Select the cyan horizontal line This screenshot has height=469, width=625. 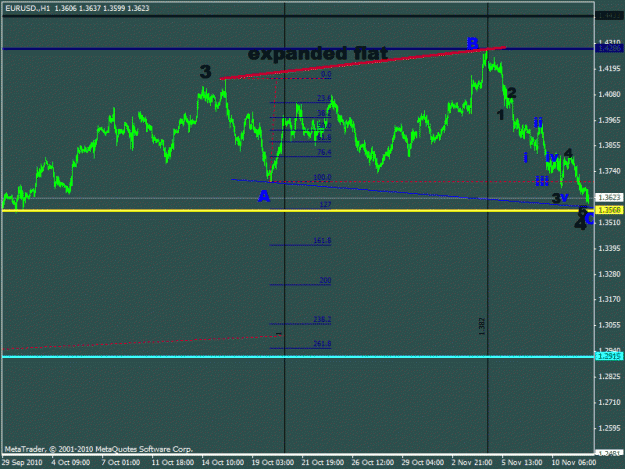tap(298, 357)
